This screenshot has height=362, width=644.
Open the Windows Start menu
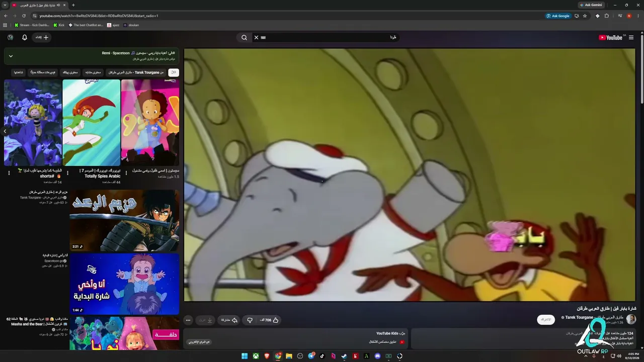click(245, 356)
